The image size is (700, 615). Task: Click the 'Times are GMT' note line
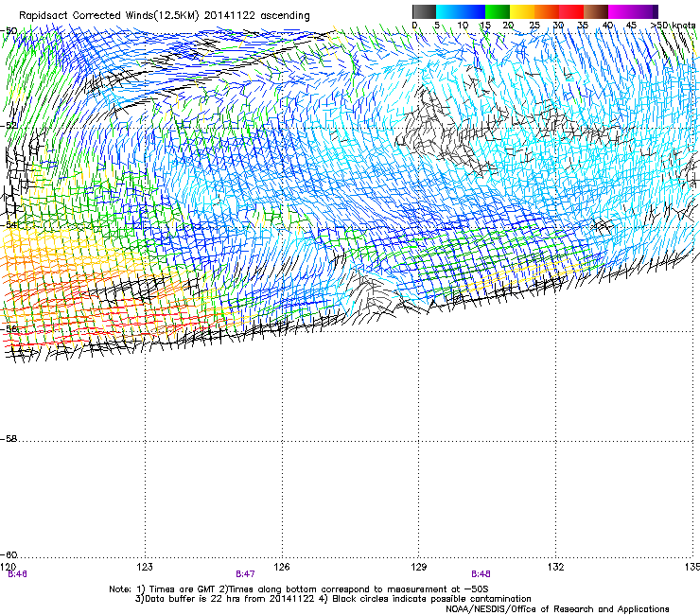(299, 589)
